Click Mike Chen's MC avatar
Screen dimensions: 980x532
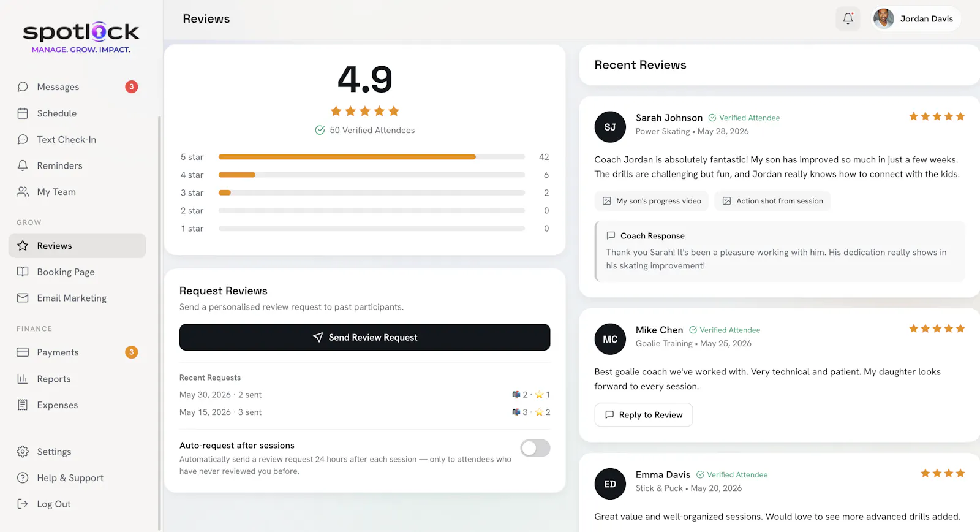click(610, 339)
